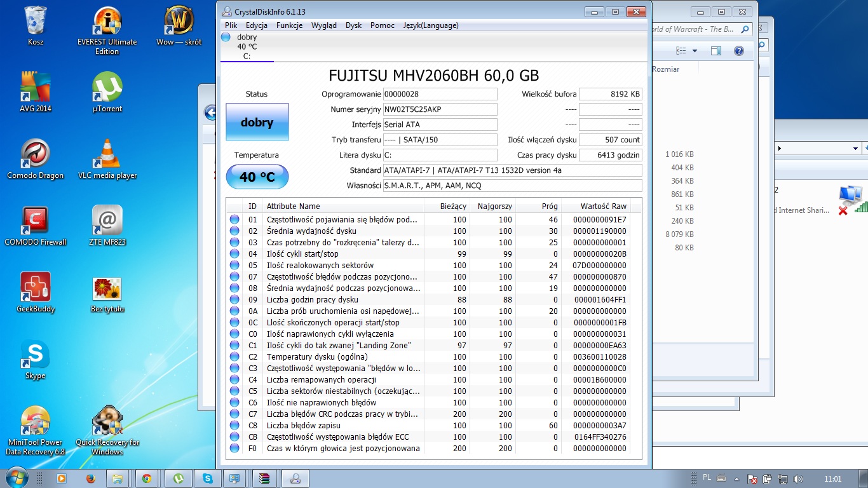This screenshot has width=868, height=488.
Task: Toggle the preview pane in Explorer window
Action: click(x=716, y=51)
